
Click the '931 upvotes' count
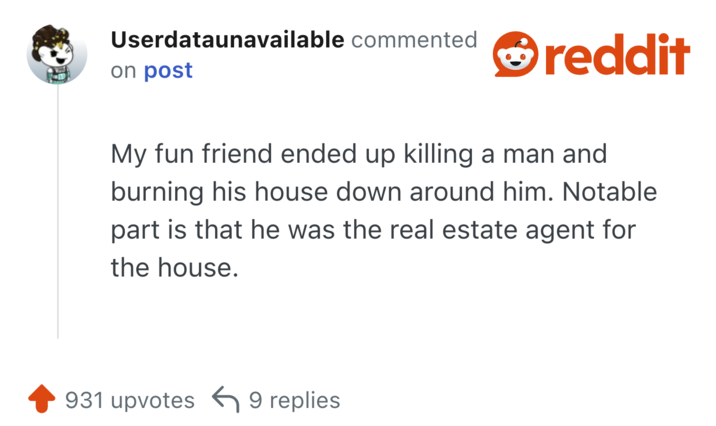pos(129,400)
